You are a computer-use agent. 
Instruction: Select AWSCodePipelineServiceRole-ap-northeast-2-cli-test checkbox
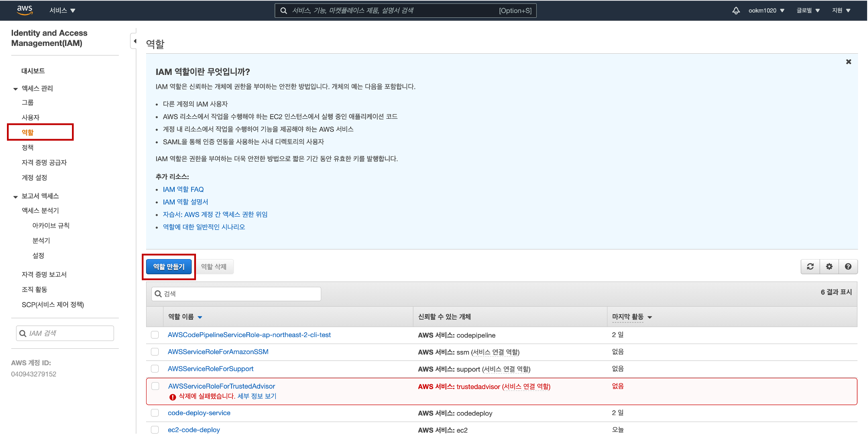click(x=155, y=335)
